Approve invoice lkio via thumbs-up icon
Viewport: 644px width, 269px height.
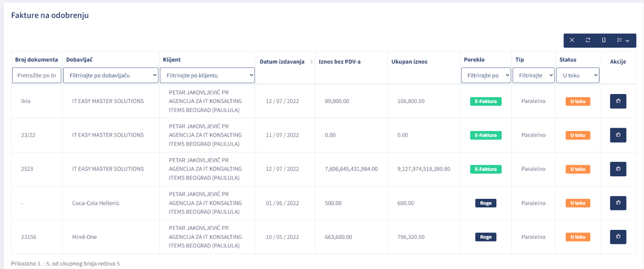coord(618,101)
